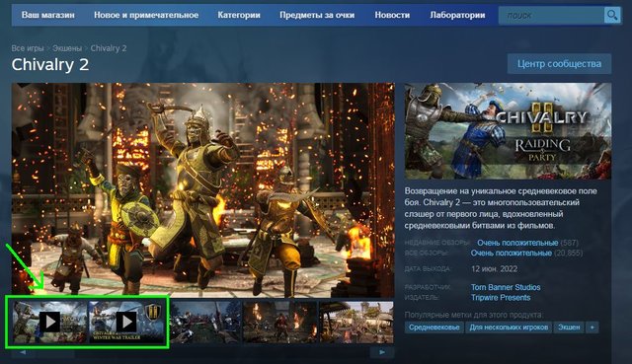Add a tag with the plus button

(x=592, y=328)
